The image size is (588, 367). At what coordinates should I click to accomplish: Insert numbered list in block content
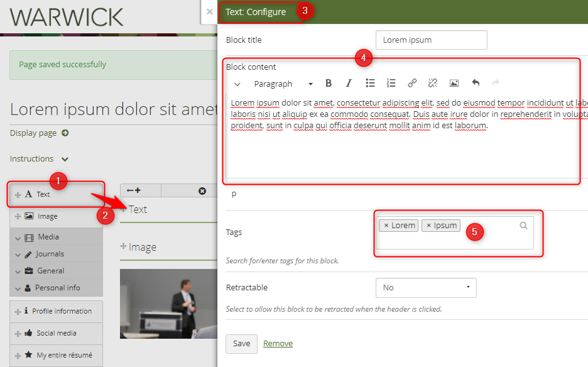(x=391, y=84)
